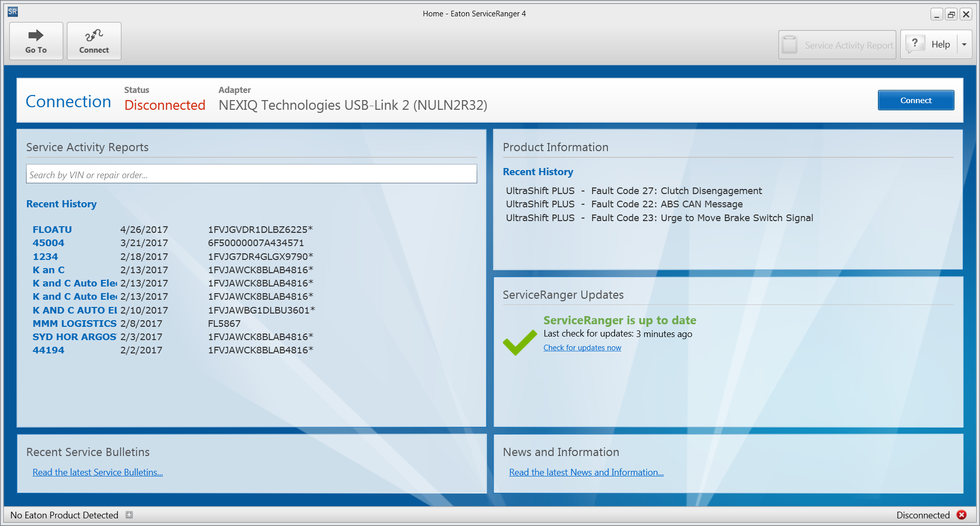
Task: Open the K an C service report
Action: [48, 270]
